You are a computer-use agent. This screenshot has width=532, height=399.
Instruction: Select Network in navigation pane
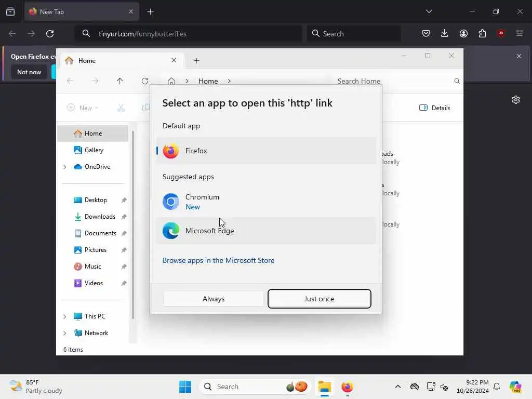point(93,333)
